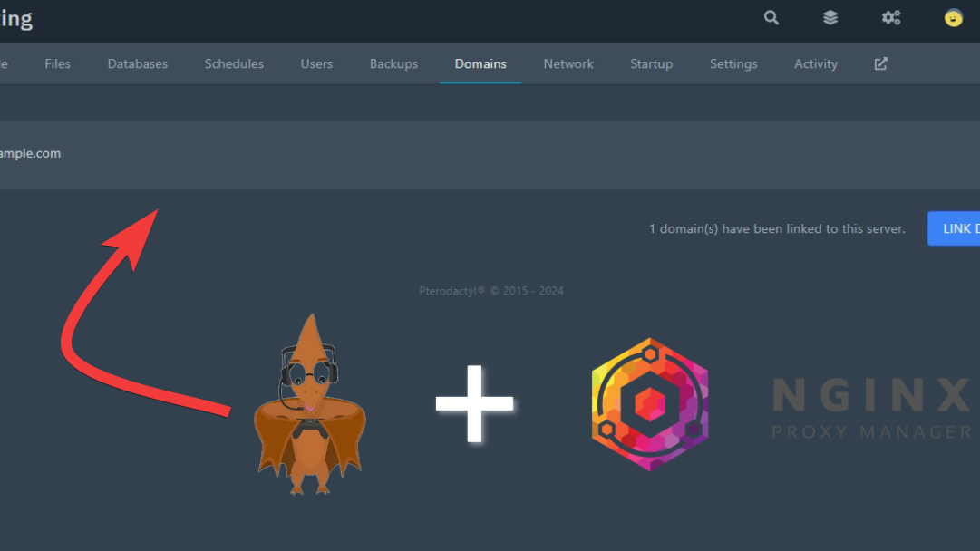Click the user avatar icon
This screenshot has height=551, width=980.
953,18
